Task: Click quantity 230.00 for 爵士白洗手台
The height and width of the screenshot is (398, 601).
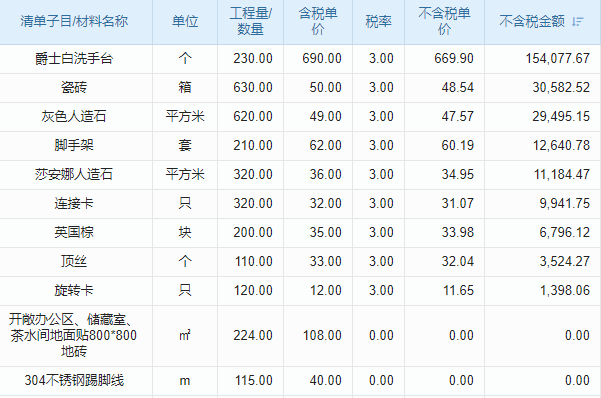Action: 253,58
